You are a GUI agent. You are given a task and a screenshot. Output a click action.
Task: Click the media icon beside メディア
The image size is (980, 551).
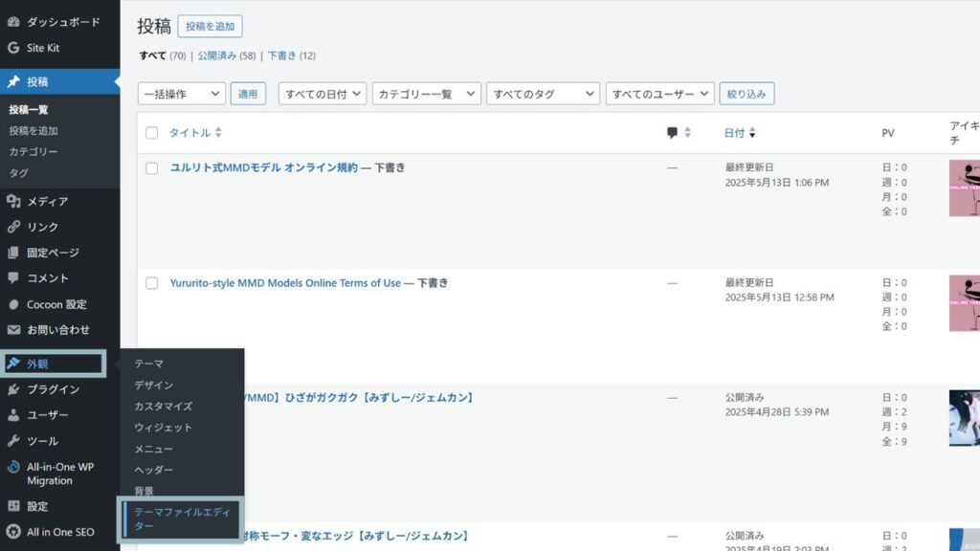[13, 201]
